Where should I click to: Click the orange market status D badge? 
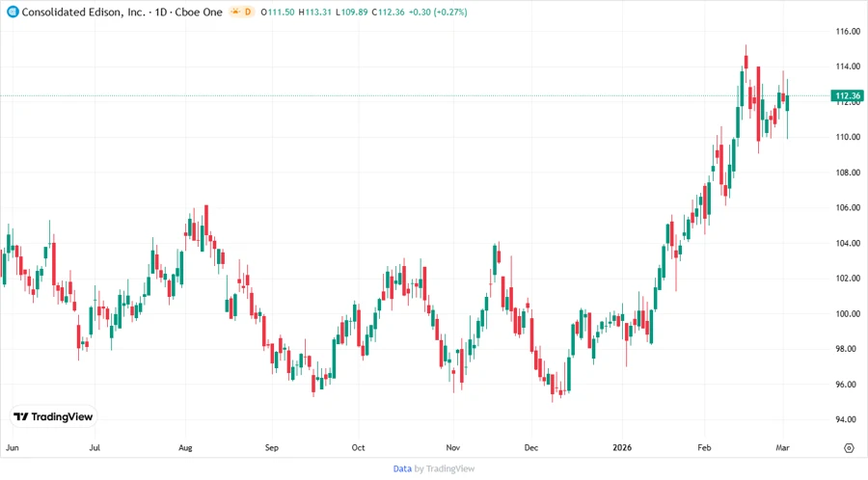(241, 12)
